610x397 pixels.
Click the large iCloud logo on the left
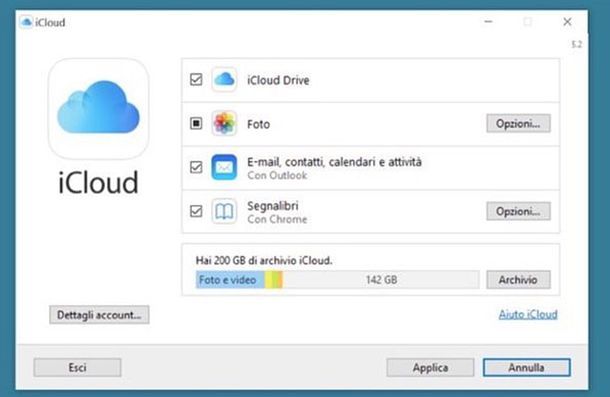(x=98, y=109)
